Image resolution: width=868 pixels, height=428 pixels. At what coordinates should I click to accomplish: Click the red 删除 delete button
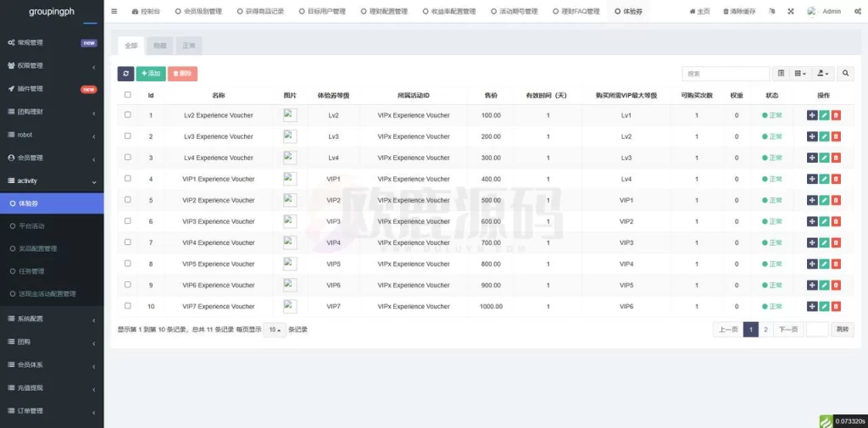182,74
